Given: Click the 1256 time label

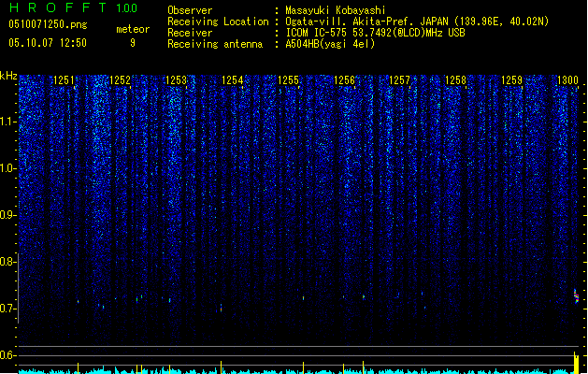Looking at the screenshot, I should click(344, 79).
